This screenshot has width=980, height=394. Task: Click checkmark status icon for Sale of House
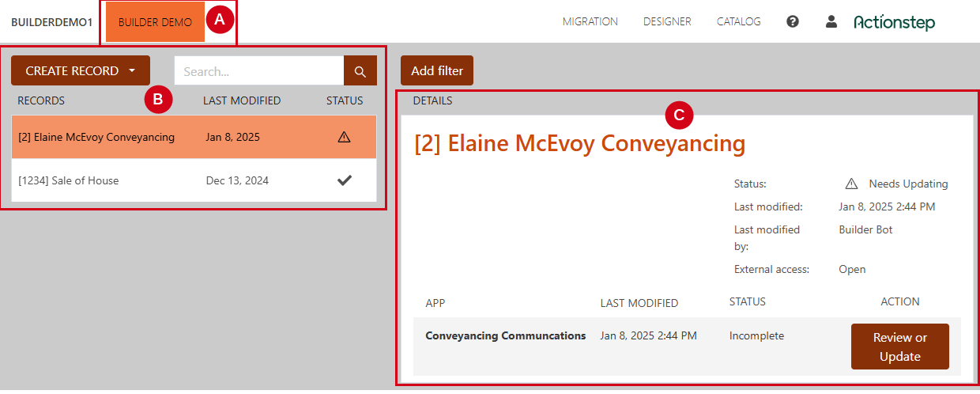(x=344, y=180)
